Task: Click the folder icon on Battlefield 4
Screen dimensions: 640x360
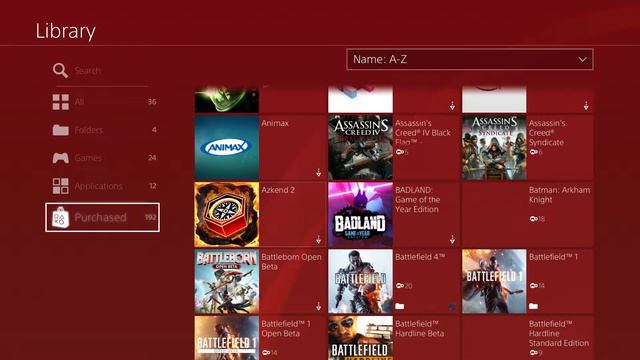Action: coord(400,306)
